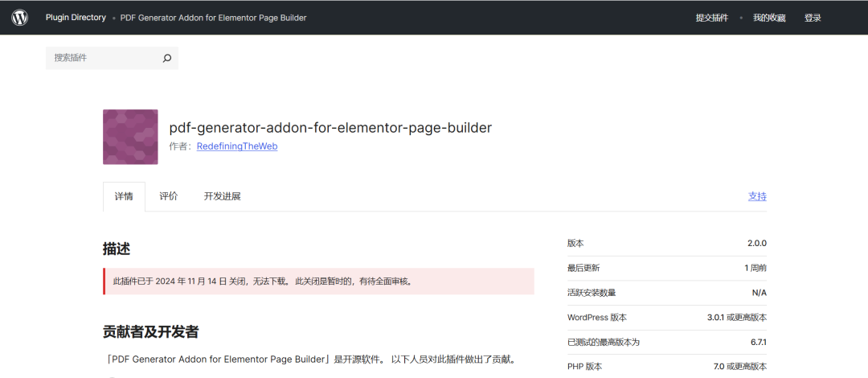Click the WordPress logo icon
The image size is (868, 378).
19,18
